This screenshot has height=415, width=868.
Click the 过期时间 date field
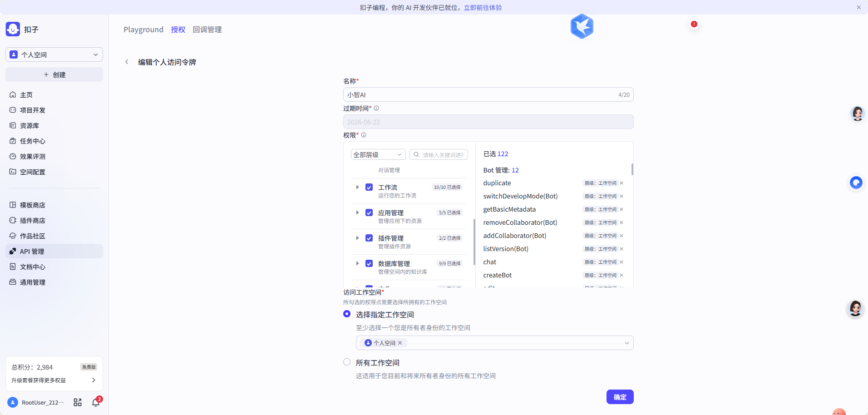pyautogui.click(x=488, y=122)
